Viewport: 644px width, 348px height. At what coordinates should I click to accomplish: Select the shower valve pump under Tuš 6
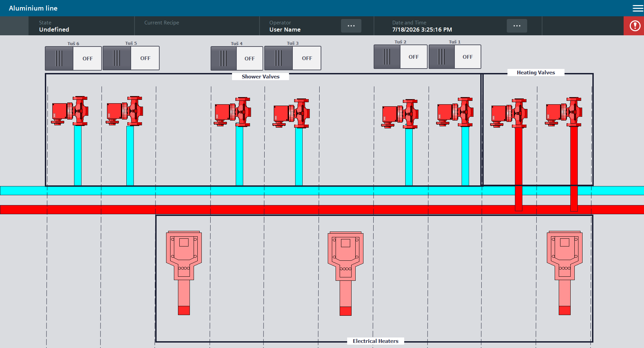click(x=70, y=111)
